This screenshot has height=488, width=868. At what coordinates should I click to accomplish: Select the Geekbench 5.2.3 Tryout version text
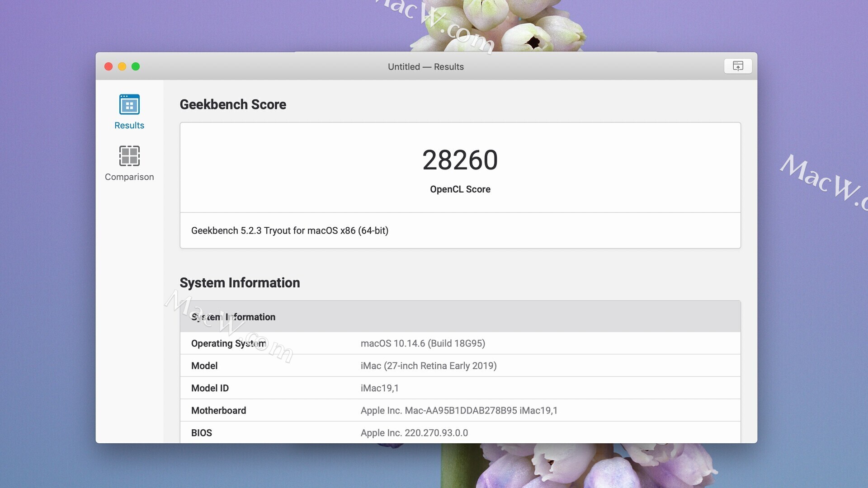290,230
